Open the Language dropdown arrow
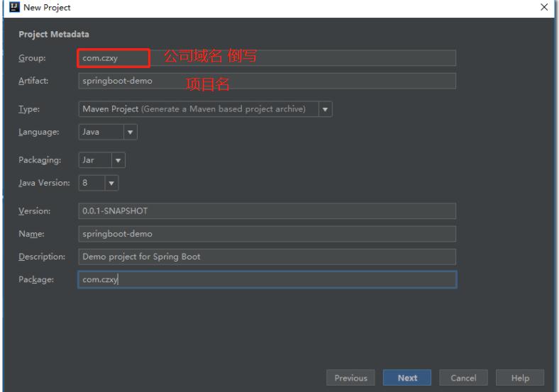 click(130, 132)
